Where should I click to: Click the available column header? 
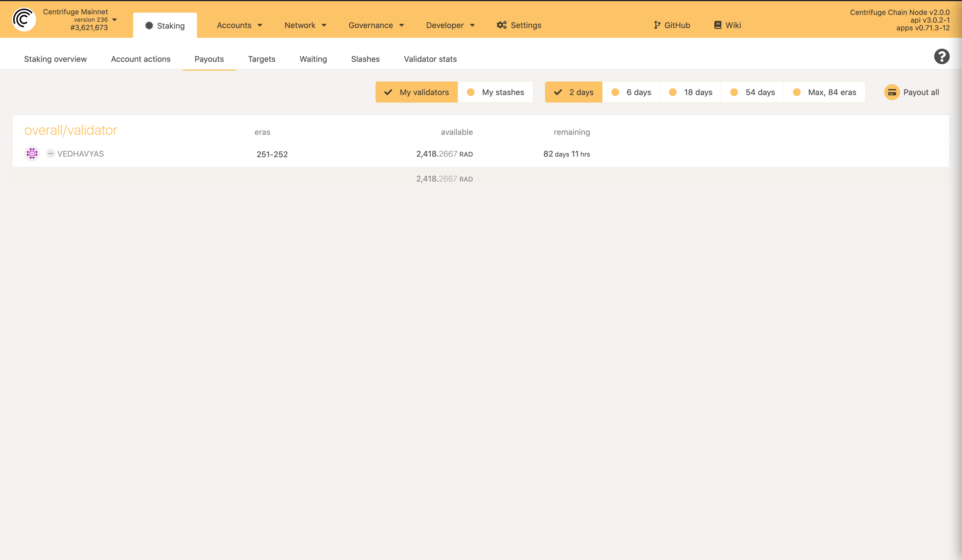tap(457, 132)
